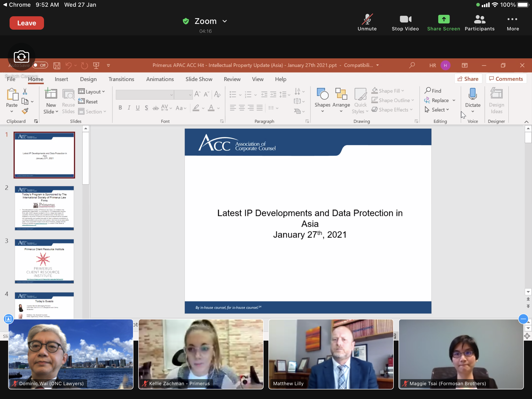Click the Dictate microphone icon

pyautogui.click(x=472, y=94)
